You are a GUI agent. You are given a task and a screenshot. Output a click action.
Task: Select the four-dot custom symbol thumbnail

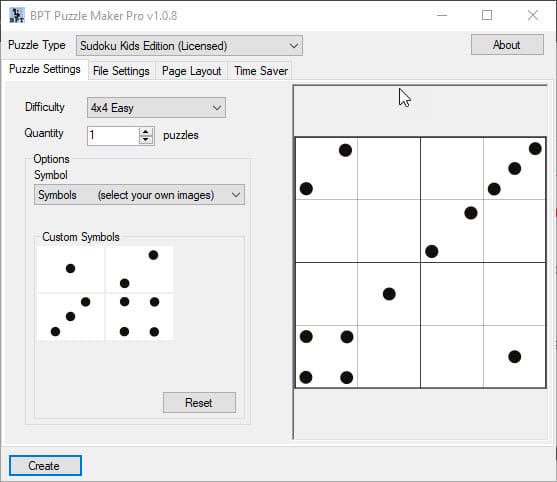pyautogui.click(x=139, y=317)
